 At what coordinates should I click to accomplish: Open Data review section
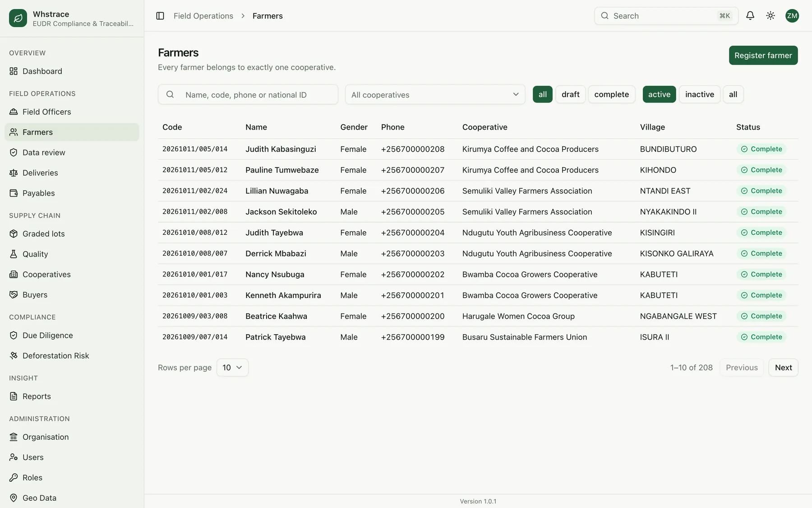point(72,153)
